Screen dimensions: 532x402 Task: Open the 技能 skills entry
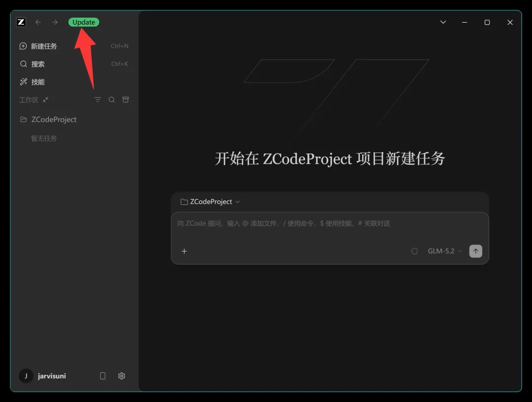point(74,82)
